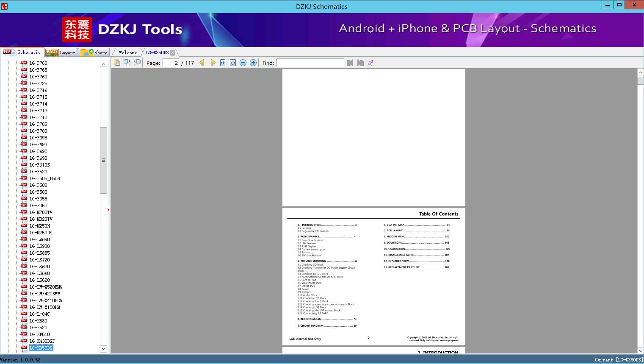This screenshot has width=644, height=364.
Task: Choose LG-LM-X520BMW tree entry
Action: [x=46, y=287]
